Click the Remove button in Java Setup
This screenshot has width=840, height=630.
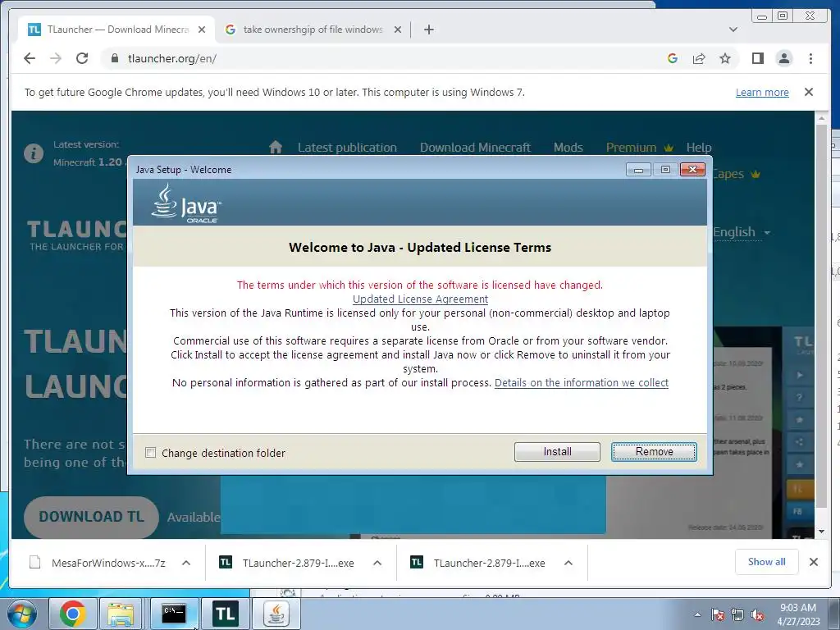click(654, 452)
